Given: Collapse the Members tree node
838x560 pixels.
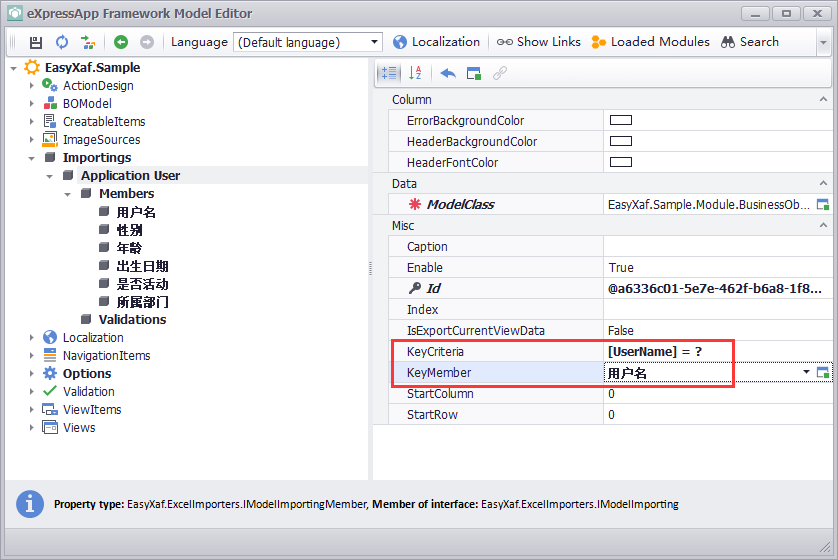Looking at the screenshot, I should click(68, 194).
